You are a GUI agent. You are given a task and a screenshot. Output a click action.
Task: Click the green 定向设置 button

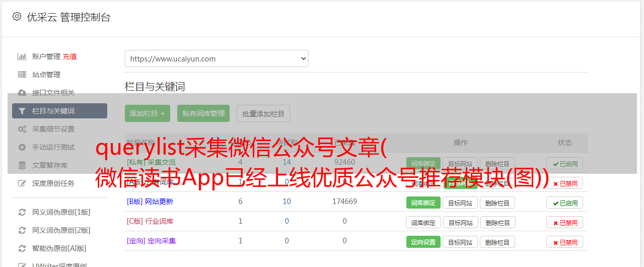click(423, 242)
